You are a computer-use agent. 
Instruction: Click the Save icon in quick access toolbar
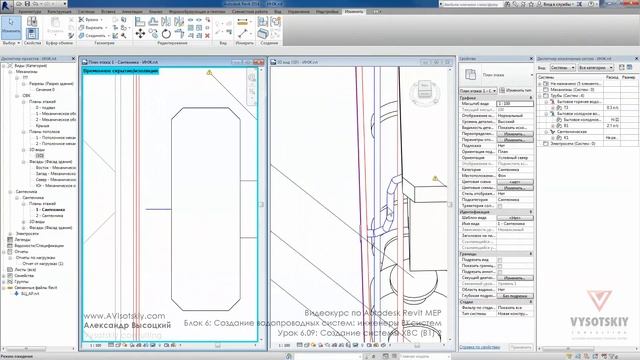28,4
